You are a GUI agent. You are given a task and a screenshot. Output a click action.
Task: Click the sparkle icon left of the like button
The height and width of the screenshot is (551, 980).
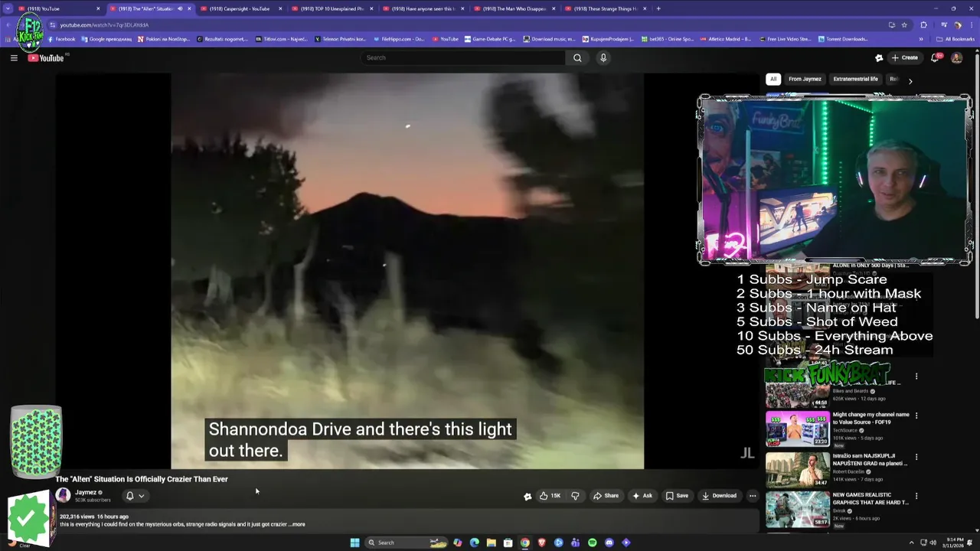click(528, 496)
